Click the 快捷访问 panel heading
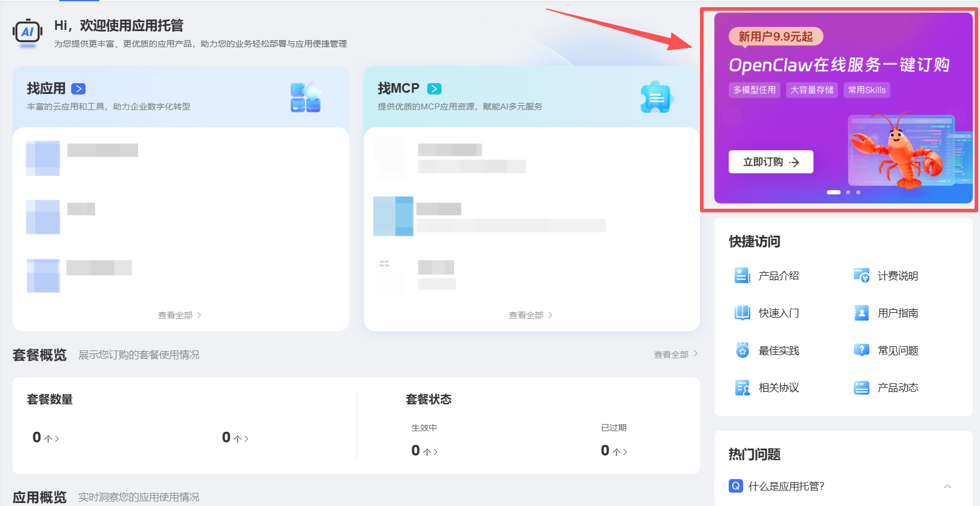 [754, 242]
